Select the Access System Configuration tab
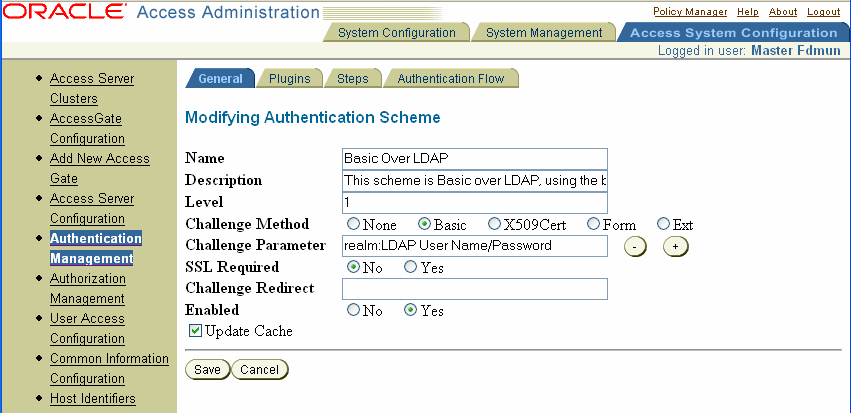The height and width of the screenshot is (413, 851). click(x=733, y=33)
